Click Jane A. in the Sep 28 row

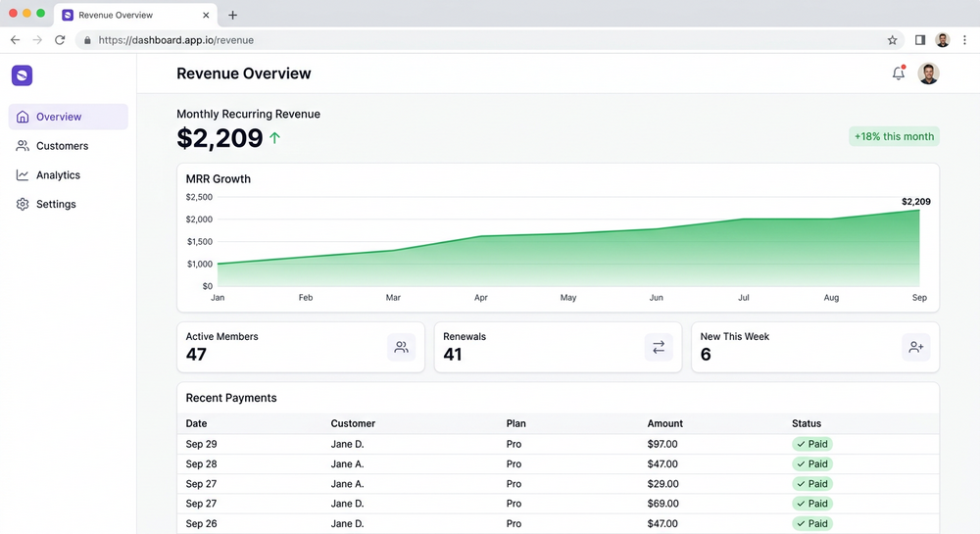click(348, 464)
